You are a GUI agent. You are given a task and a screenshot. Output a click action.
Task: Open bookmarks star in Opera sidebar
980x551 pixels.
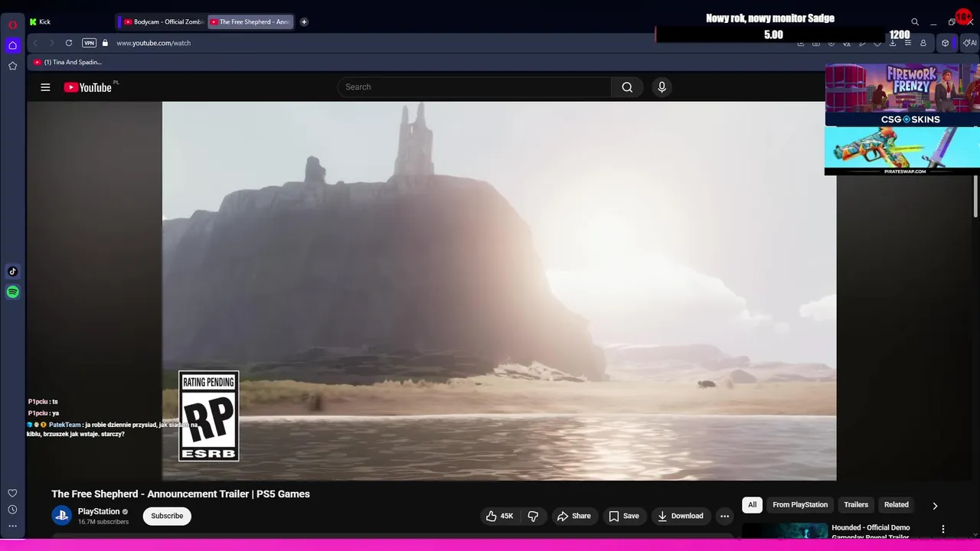click(x=12, y=66)
